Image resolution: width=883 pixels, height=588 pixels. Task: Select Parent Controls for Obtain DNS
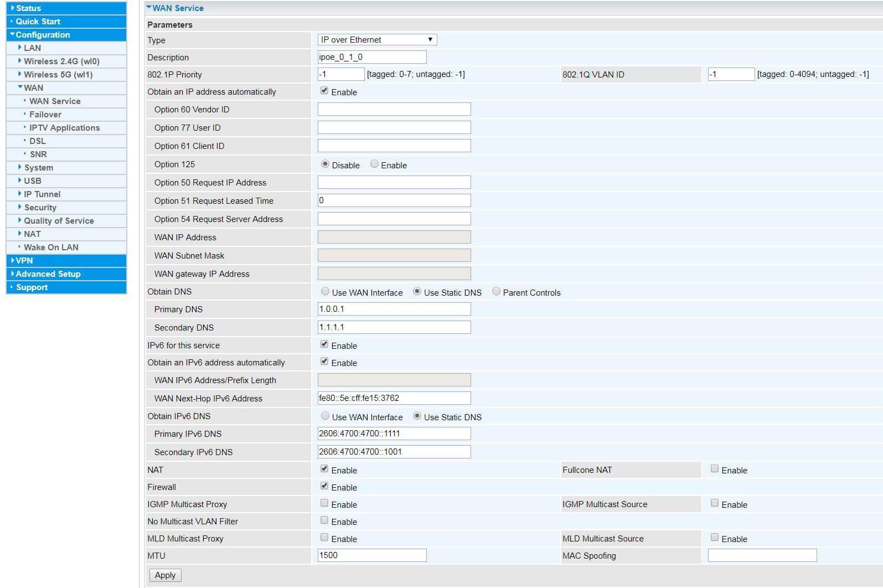tap(497, 292)
